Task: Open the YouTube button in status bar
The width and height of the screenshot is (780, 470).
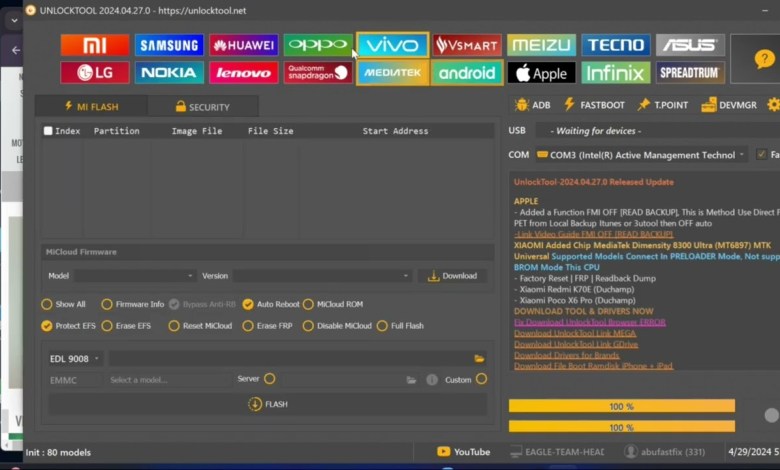Action: pyautogui.click(x=464, y=452)
